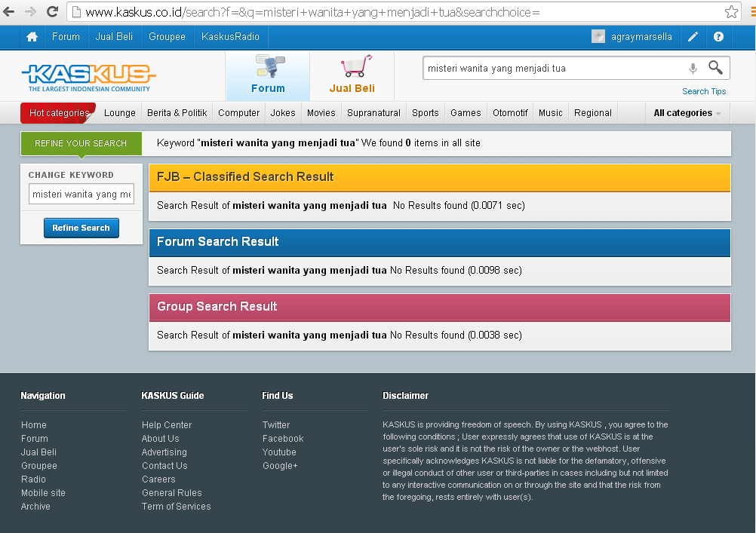Open the Twitter link under Find Us
Image resolution: width=756 pixels, height=533 pixels.
click(276, 425)
